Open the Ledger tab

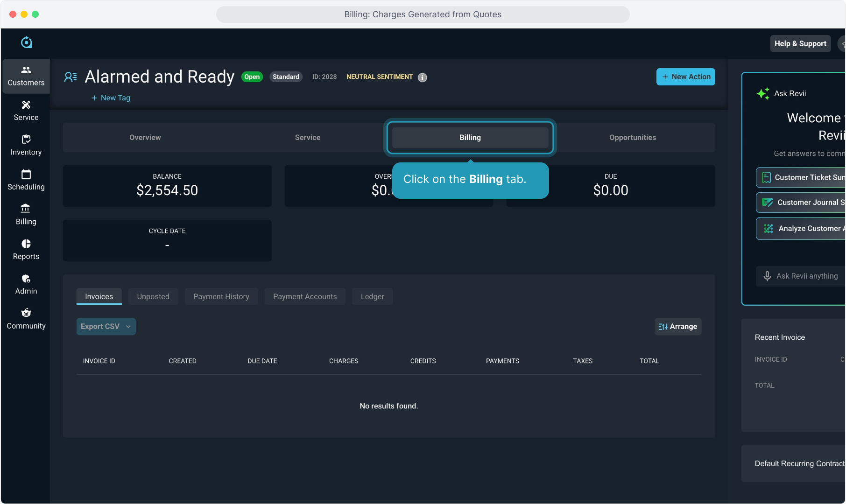point(372,297)
